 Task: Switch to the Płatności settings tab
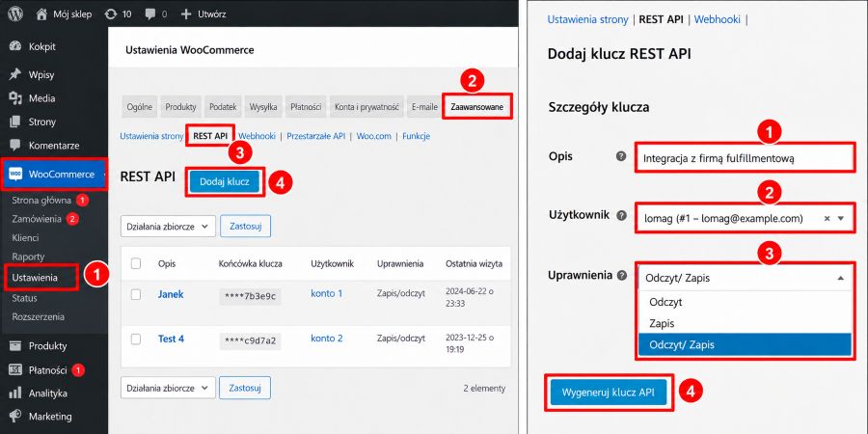coord(306,107)
